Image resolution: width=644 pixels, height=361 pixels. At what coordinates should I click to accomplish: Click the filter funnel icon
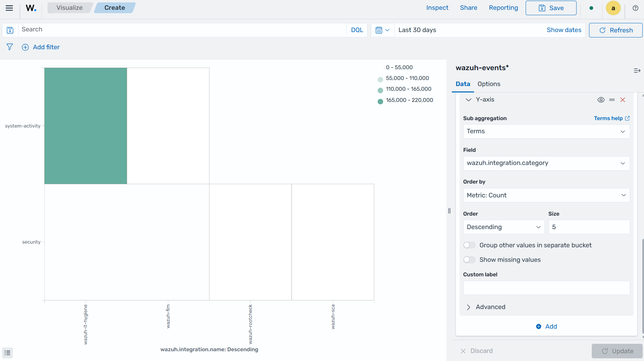tap(10, 47)
